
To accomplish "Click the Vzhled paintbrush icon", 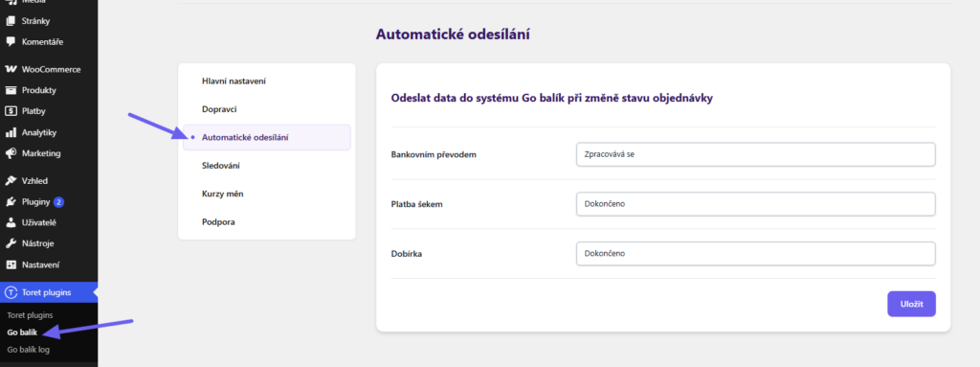I will (10, 181).
